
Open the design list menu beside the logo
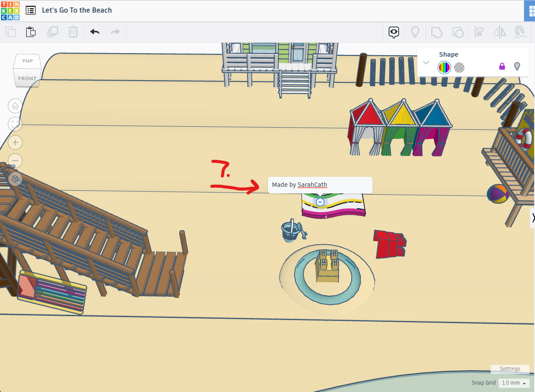30,10
